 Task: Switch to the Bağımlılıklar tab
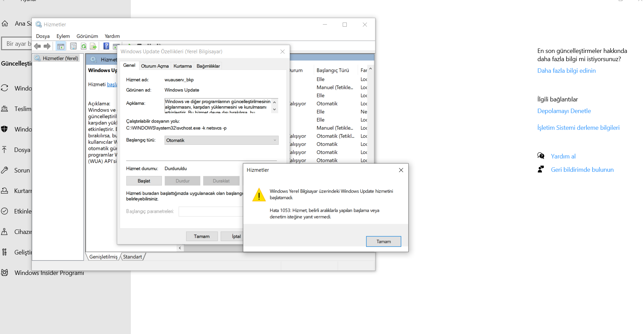point(208,66)
